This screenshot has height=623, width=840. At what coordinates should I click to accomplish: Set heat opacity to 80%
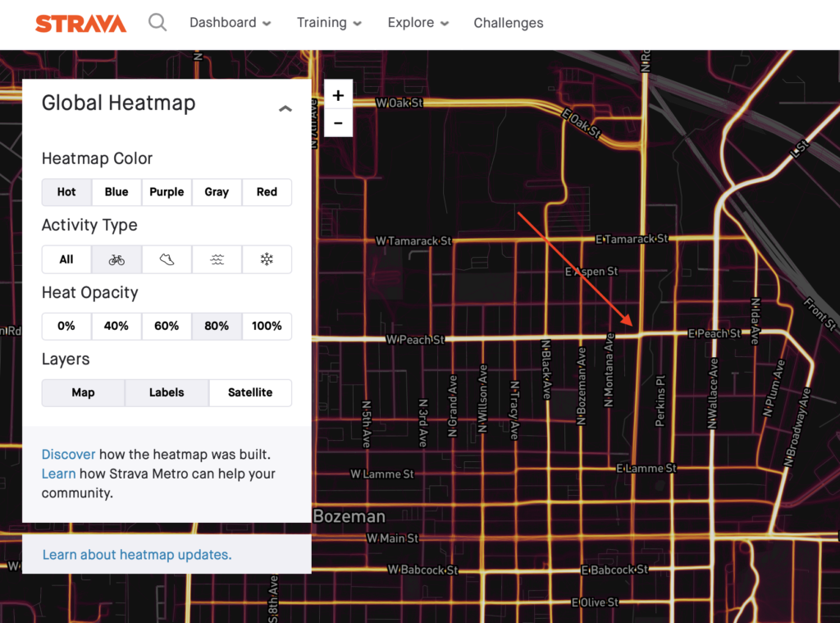click(x=217, y=326)
